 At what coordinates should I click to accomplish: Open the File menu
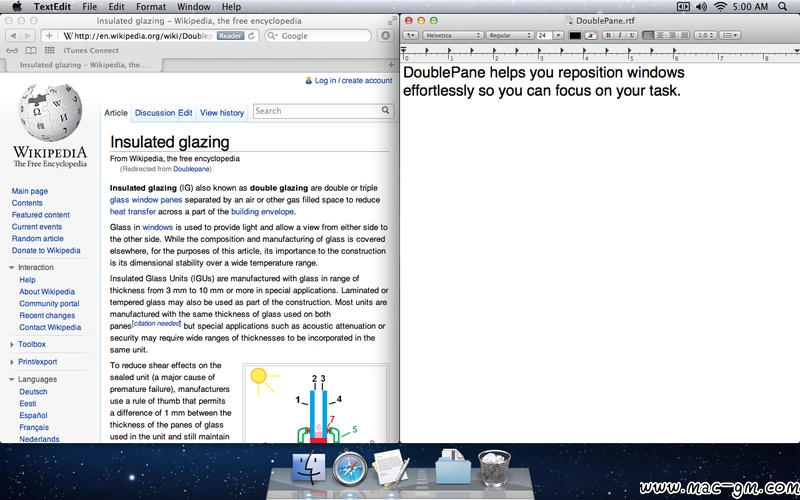pos(89,7)
